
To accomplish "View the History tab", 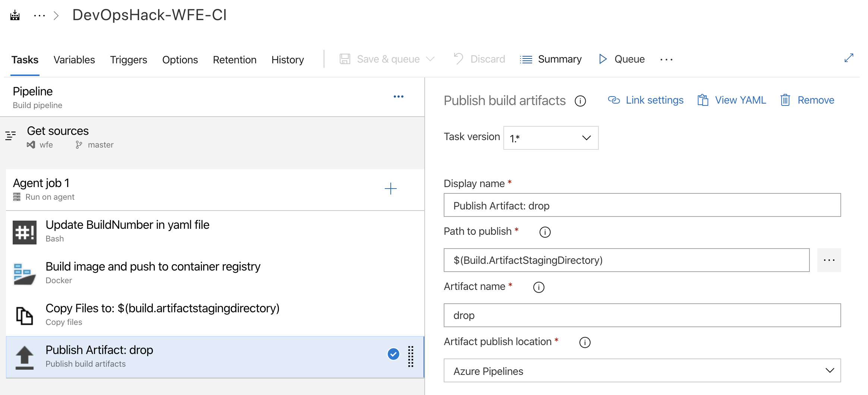I will 287,60.
